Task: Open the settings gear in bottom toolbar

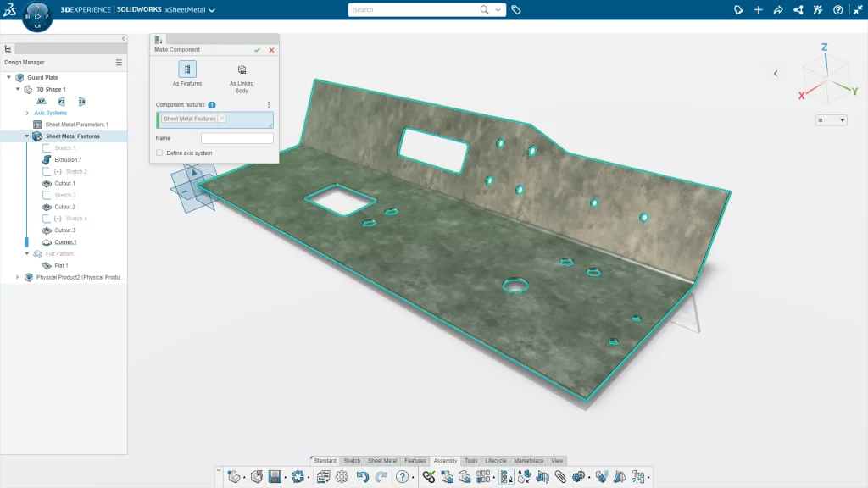Action: point(342,477)
